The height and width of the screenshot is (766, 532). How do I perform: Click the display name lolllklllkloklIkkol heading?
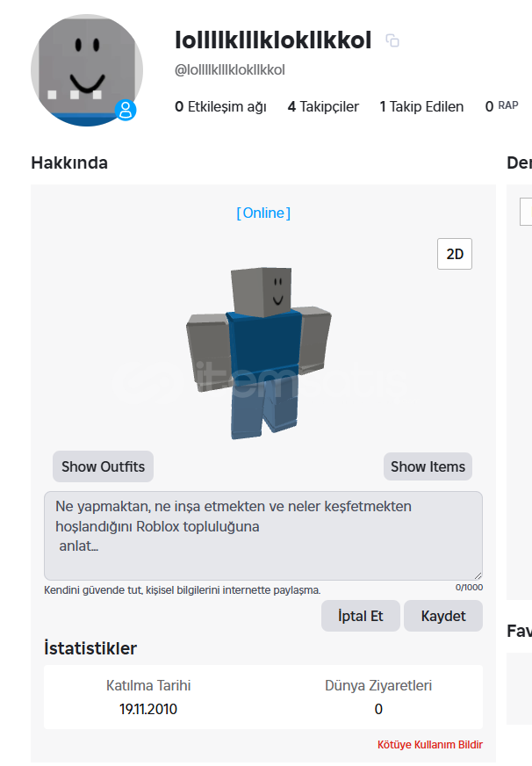[273, 40]
